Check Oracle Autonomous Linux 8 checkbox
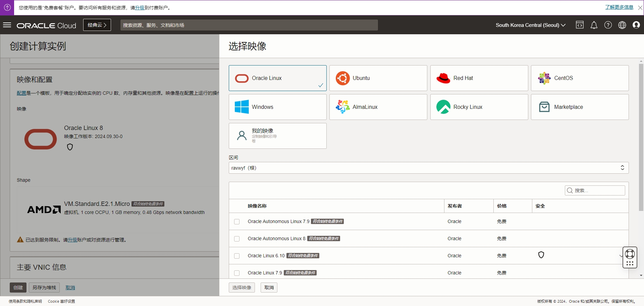 click(237, 239)
